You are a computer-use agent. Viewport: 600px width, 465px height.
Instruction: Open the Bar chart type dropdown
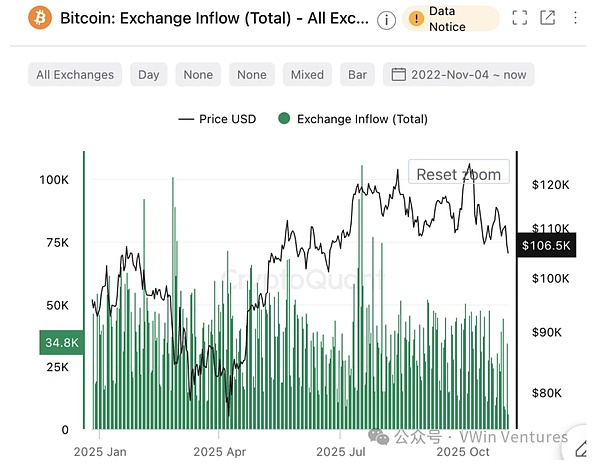tap(357, 74)
